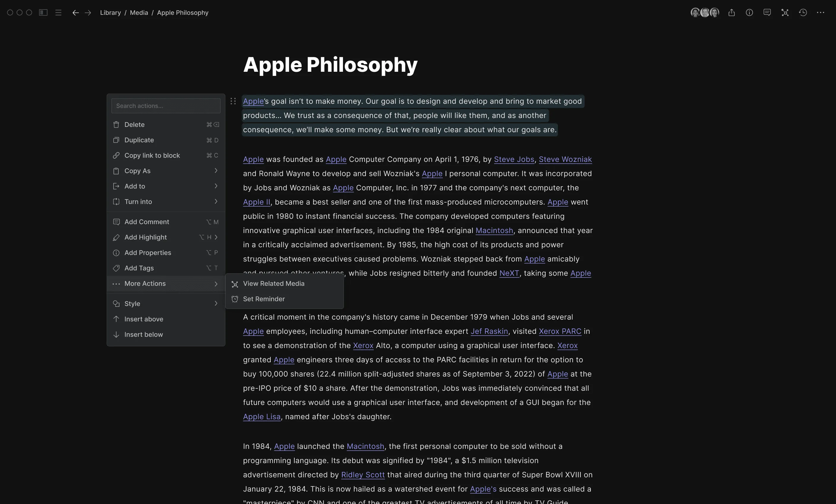Screen dimensions: 836x504
Task: Click the Apple Philosophy page title
Action: point(330,65)
